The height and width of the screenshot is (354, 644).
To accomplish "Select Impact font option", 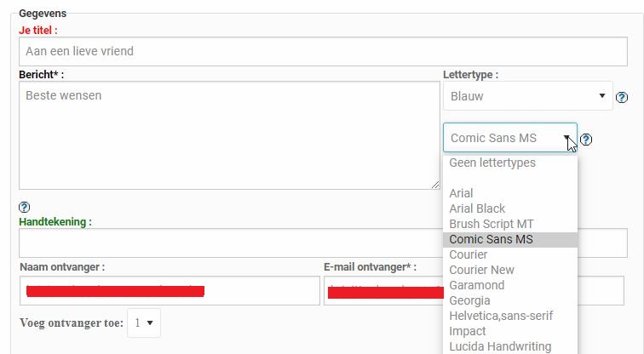I will point(468,331).
